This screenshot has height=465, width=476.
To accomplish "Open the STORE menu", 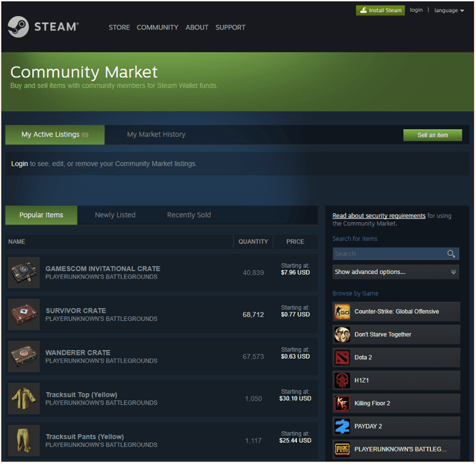I will click(119, 28).
